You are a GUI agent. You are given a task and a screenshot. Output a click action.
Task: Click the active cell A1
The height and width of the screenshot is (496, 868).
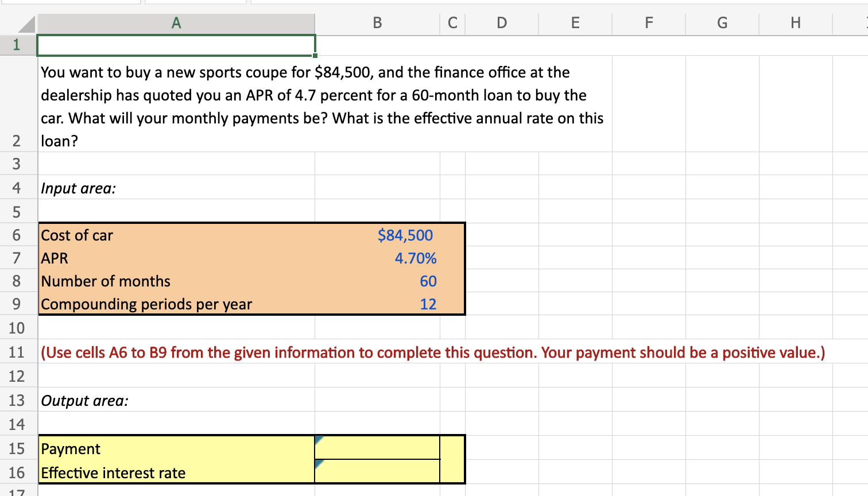click(x=176, y=45)
